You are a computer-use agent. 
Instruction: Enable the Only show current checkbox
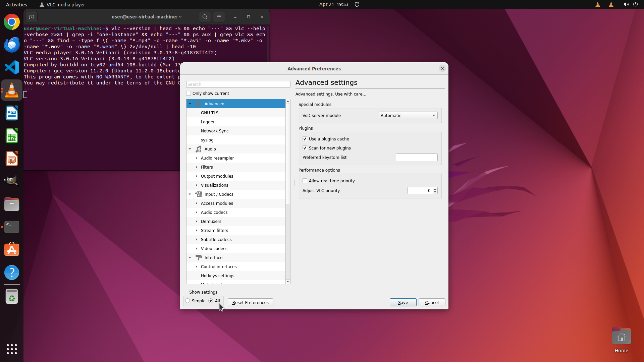(189, 94)
